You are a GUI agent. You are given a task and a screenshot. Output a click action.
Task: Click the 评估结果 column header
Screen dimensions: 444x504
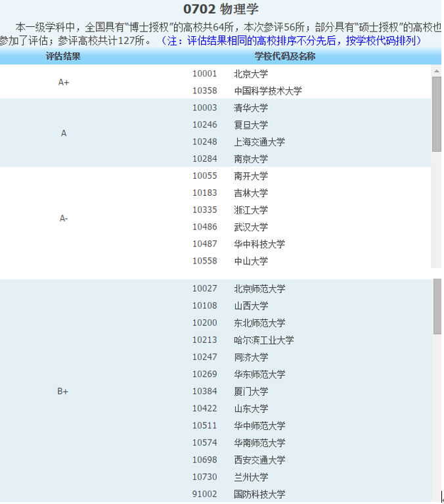63,57
